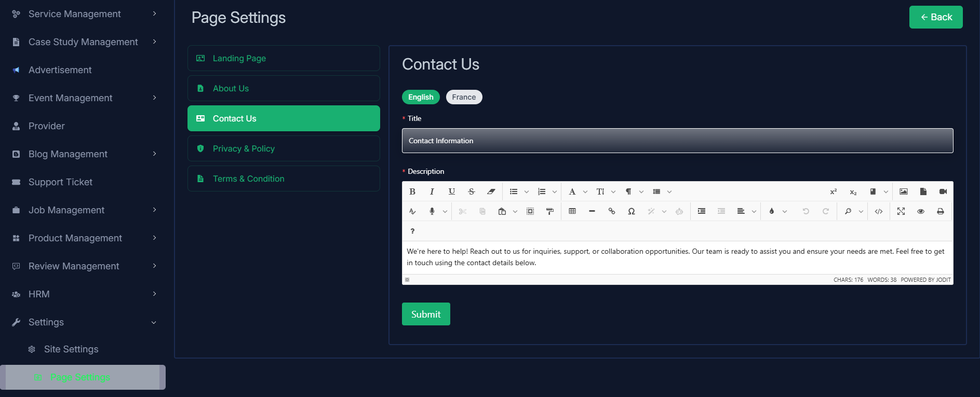Viewport: 980px width, 397px height.
Task: Select the English language pill
Action: pos(421,97)
